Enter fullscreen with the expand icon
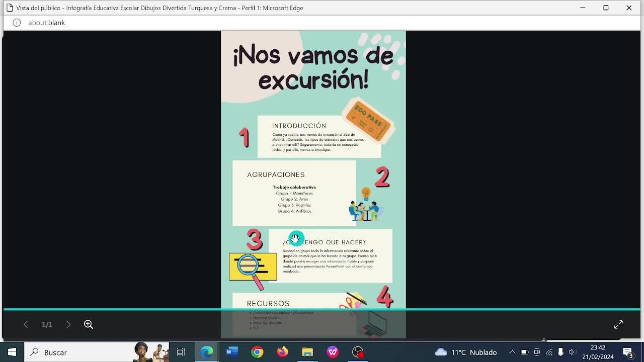 click(618, 324)
